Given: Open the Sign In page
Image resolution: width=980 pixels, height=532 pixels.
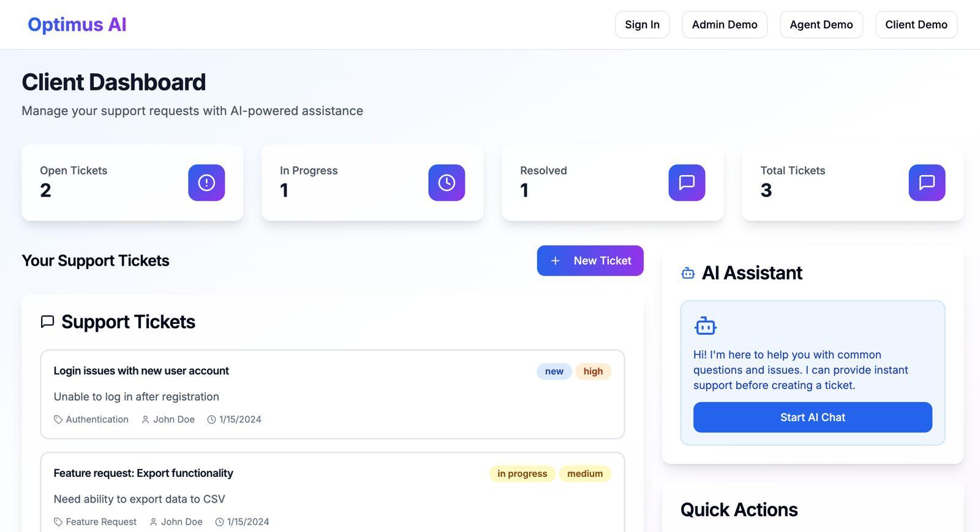Looking at the screenshot, I should coord(642,24).
